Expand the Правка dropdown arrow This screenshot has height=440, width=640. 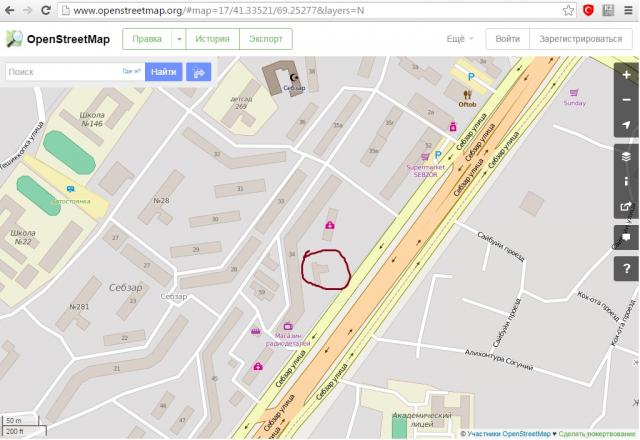click(178, 39)
